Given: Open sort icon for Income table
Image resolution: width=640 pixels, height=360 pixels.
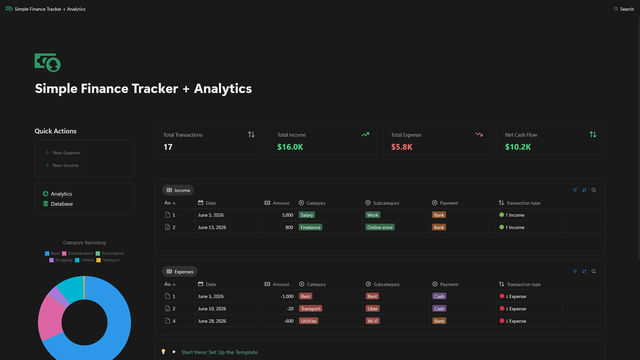Looking at the screenshot, I should [x=584, y=190].
